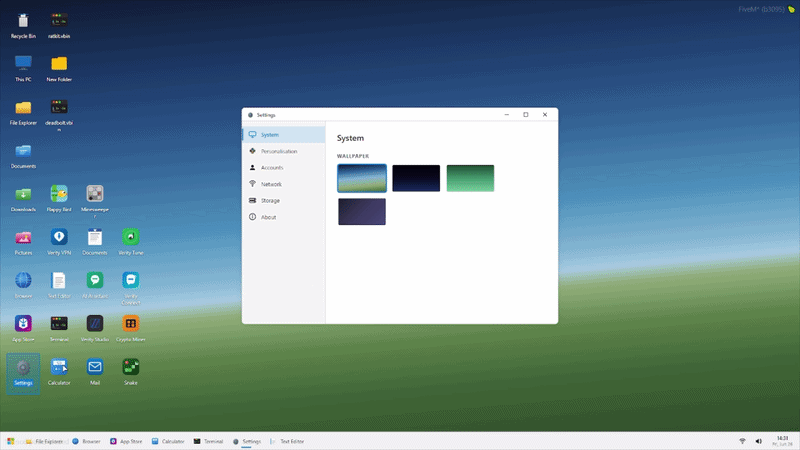Open the App Store desktop icon

point(23,329)
